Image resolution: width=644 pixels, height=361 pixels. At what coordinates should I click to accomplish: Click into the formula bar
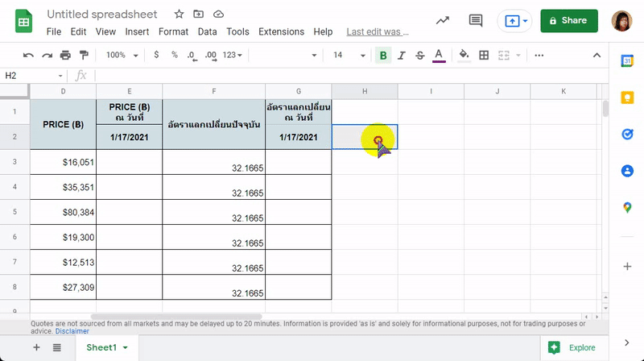(x=351, y=76)
